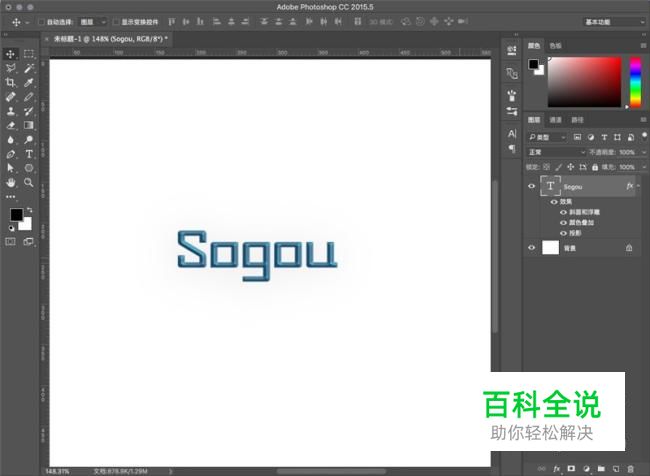Toggle lock all on layer
The width and height of the screenshot is (650, 476).
click(595, 167)
